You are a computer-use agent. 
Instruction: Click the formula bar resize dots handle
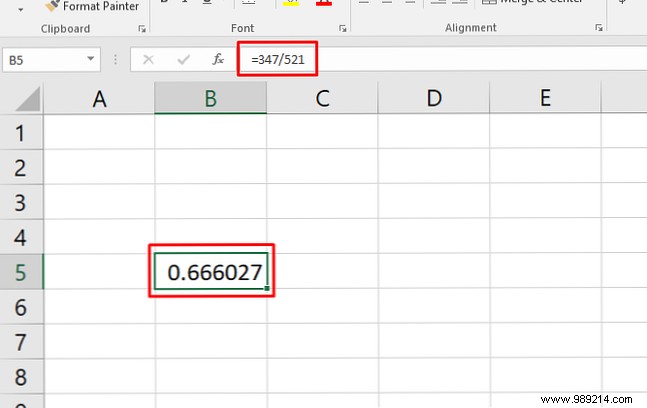(x=116, y=60)
